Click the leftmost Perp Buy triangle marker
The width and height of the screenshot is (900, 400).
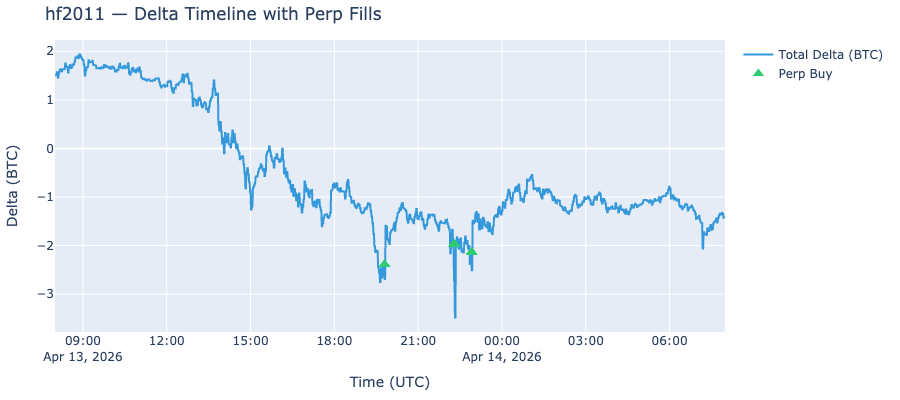(x=384, y=264)
